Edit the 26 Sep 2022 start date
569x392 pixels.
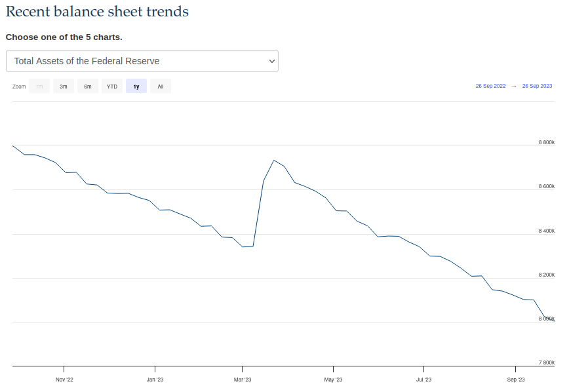(x=490, y=87)
